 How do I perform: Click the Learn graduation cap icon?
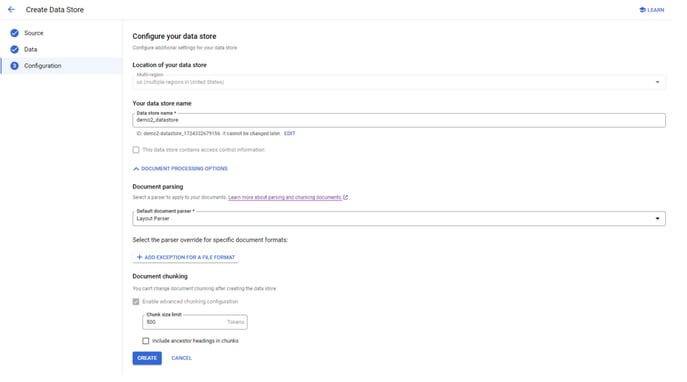coord(642,10)
